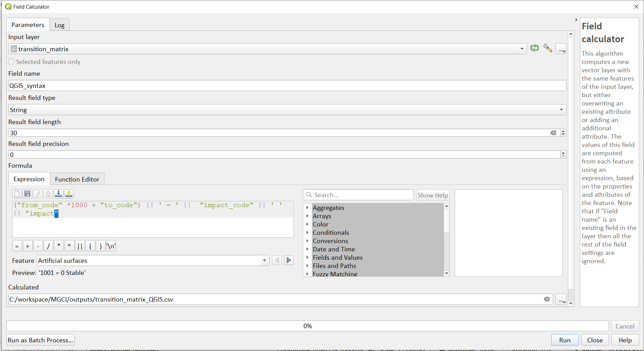
Task: Click the 0% progress bar
Action: click(x=307, y=326)
